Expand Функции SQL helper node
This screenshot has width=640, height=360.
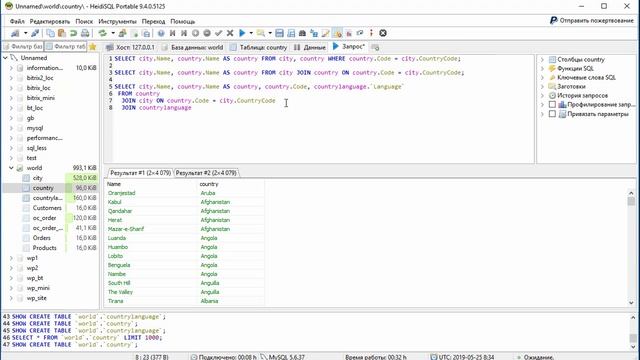(x=542, y=69)
